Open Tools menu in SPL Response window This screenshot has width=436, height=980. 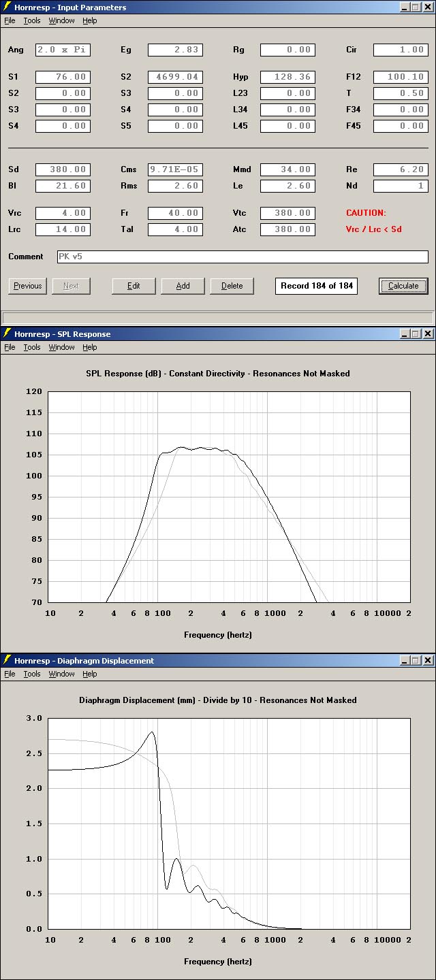(32, 347)
